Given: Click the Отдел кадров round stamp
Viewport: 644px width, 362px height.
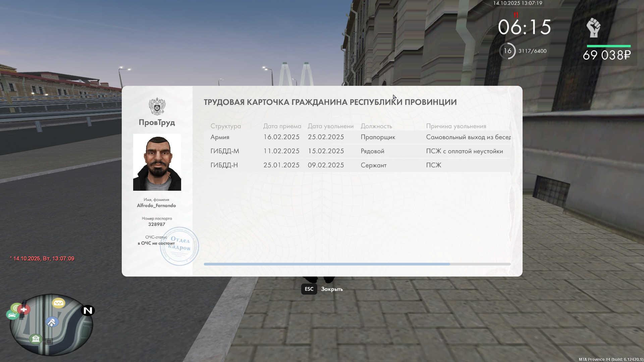Looking at the screenshot, I should (179, 247).
